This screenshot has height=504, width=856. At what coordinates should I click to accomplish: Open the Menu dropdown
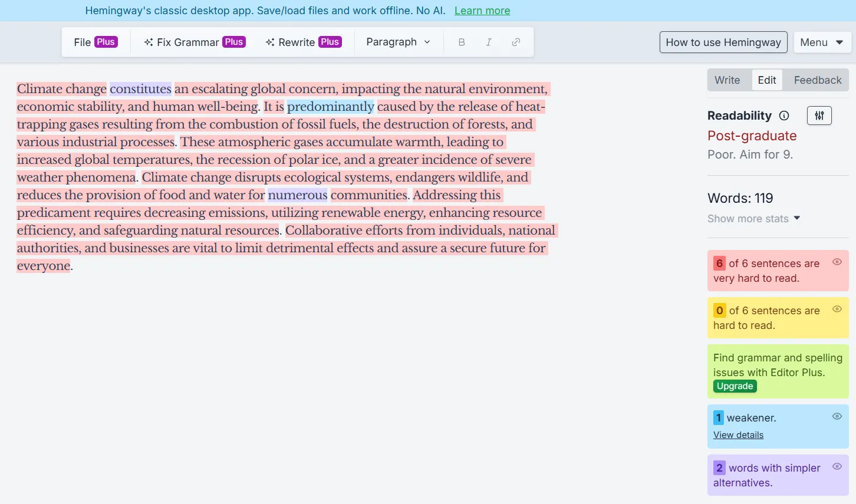[x=822, y=42]
